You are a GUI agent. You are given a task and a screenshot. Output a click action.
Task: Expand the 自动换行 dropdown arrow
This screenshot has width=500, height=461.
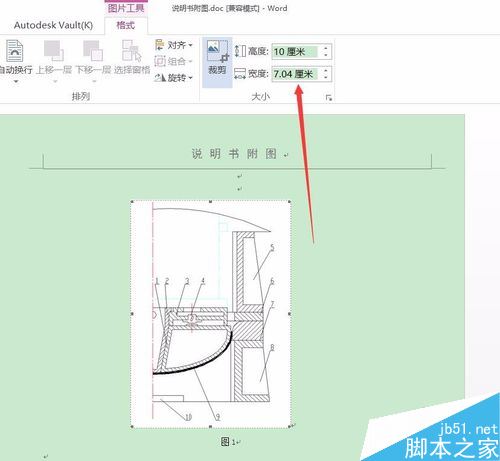16,81
